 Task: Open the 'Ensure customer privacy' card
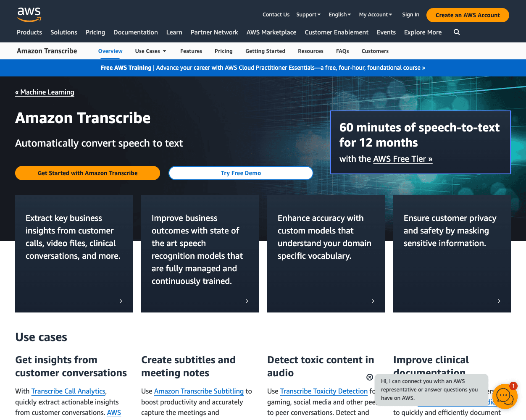coord(452,254)
